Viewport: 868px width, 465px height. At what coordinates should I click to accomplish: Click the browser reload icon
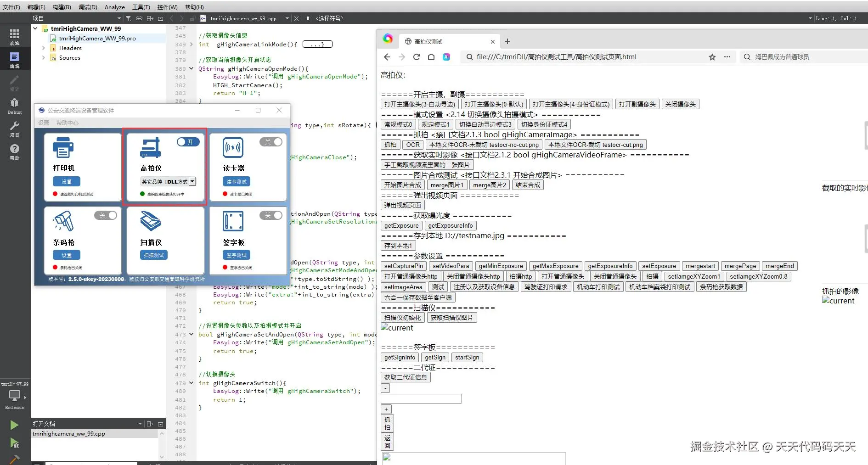click(x=417, y=57)
